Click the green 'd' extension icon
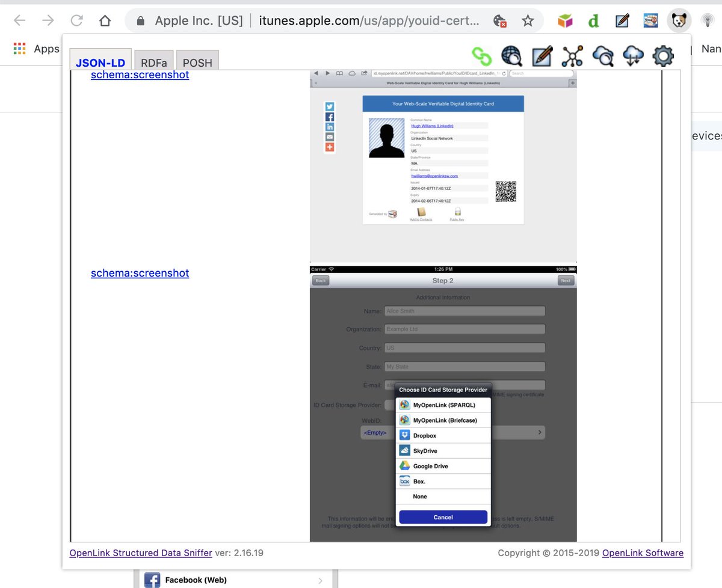 (x=594, y=21)
